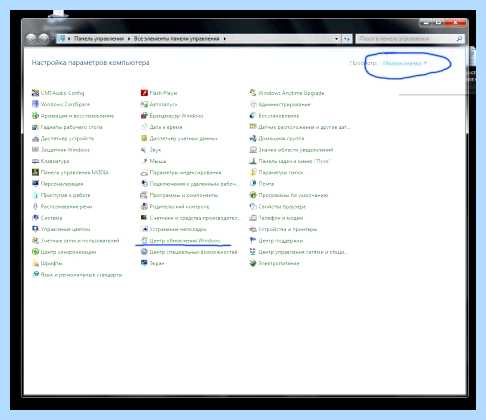
Task: Click the Клавиатура keyboard icon
Action: click(35, 161)
